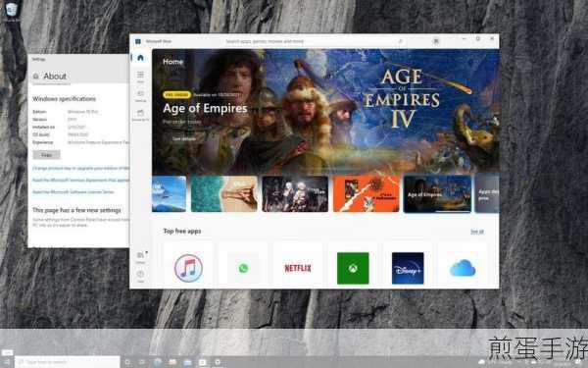Click the Store search magnifier icon
Image resolution: width=588 pixels, height=368 pixels.
[400, 41]
